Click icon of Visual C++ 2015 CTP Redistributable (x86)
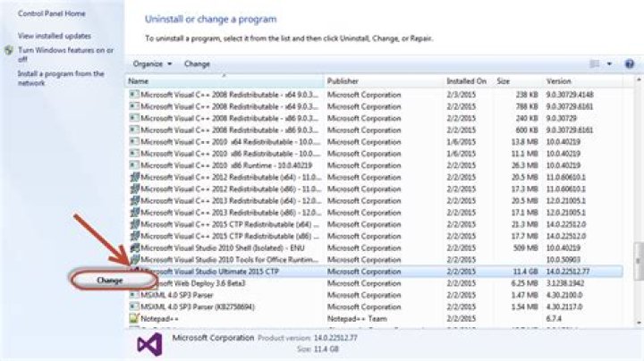Screen dimensions: 644x361 pyautogui.click(x=134, y=236)
